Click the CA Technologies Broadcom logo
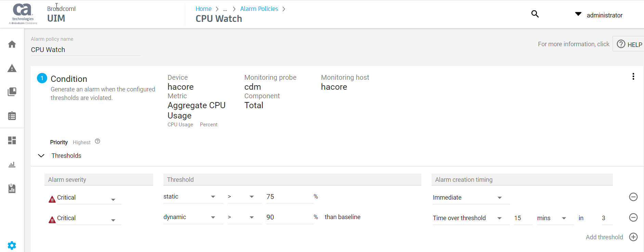 tap(23, 14)
